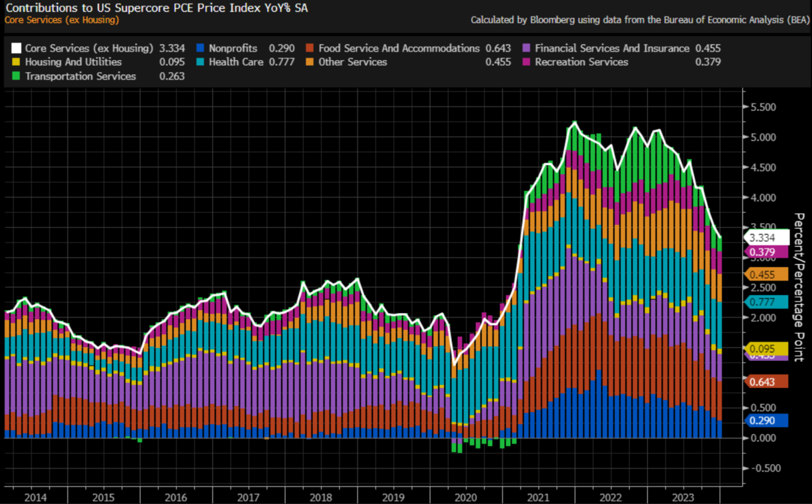Click the purple Financial Services legend swatch
Viewport: 812px width, 504px height.
click(526, 48)
